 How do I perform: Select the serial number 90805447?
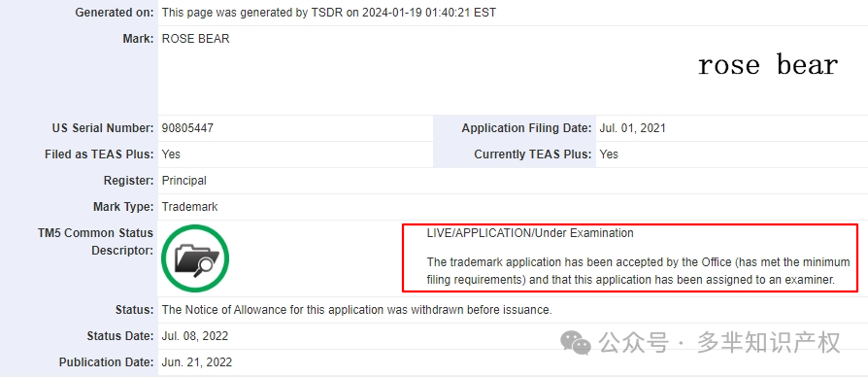point(187,128)
